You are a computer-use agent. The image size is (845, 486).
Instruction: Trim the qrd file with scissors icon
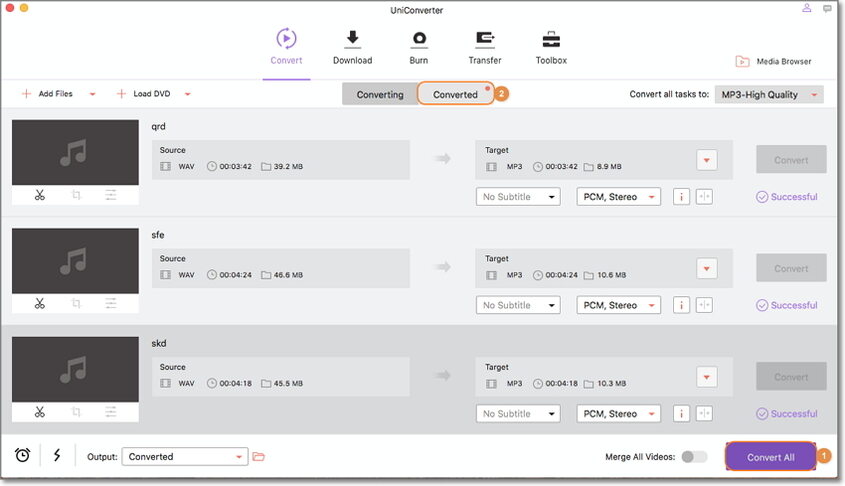(40, 195)
